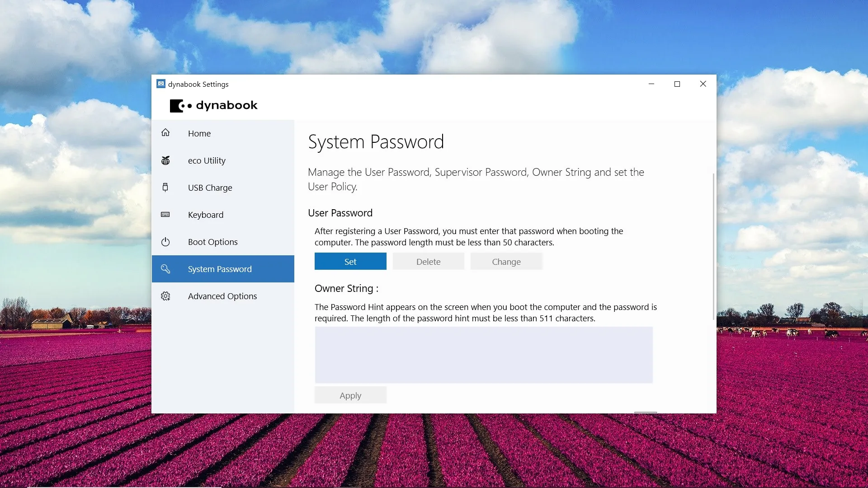Click the Delete user password button
This screenshot has height=488, width=868.
(428, 262)
